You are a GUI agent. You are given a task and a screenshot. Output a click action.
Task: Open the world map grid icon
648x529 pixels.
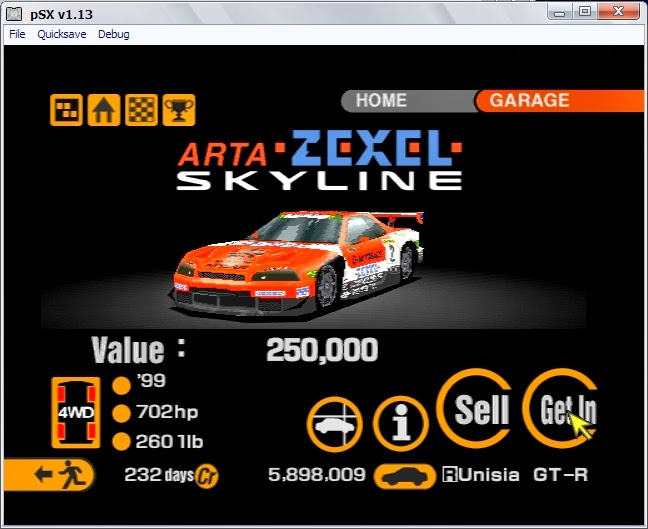pyautogui.click(x=66, y=110)
